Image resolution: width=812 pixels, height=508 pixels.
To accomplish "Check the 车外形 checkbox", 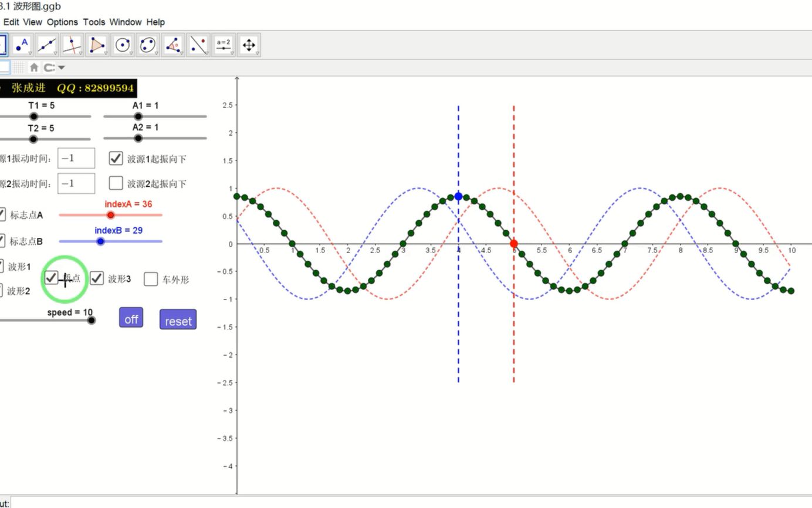I will [x=151, y=279].
